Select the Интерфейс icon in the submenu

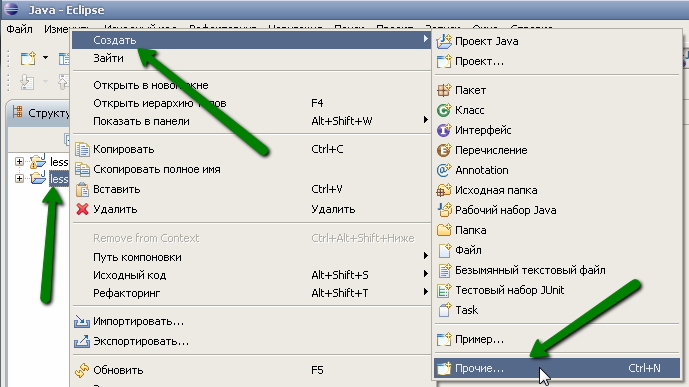pyautogui.click(x=444, y=130)
